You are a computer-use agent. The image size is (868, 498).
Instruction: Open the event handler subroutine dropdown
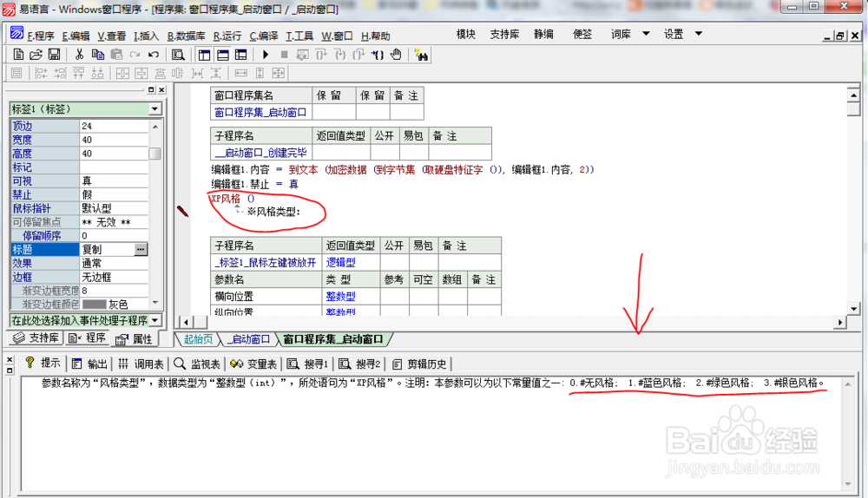[x=86, y=320]
